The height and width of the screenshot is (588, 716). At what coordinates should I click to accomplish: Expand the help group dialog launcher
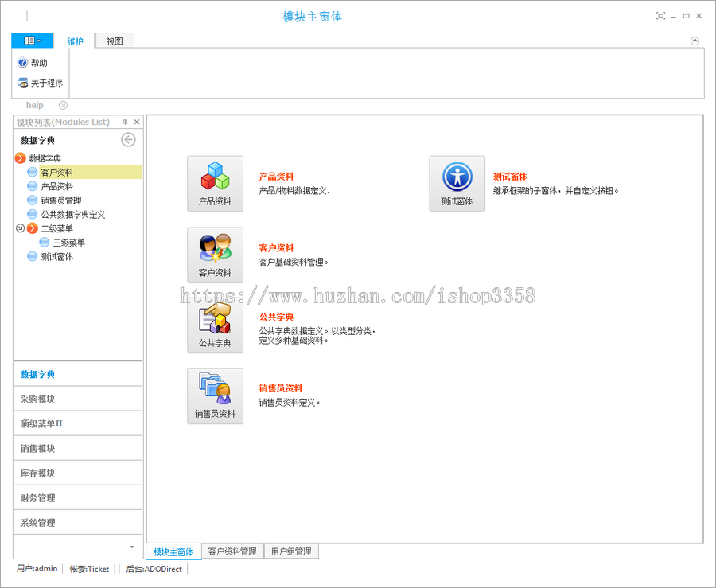coord(63,106)
